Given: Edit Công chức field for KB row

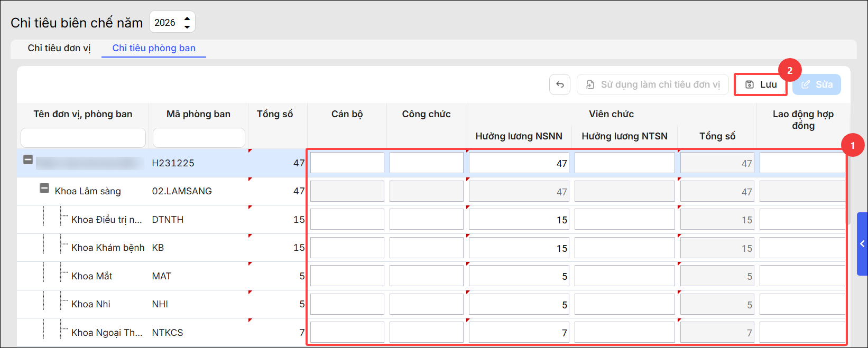Looking at the screenshot, I should point(427,248).
